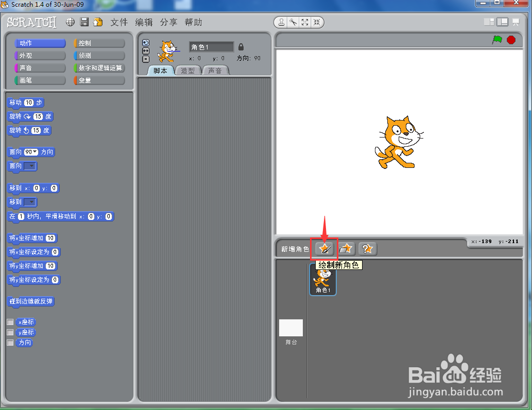This screenshot has width=532, height=410.
Task: Click the sprite name field 角色1
Action: click(x=211, y=47)
